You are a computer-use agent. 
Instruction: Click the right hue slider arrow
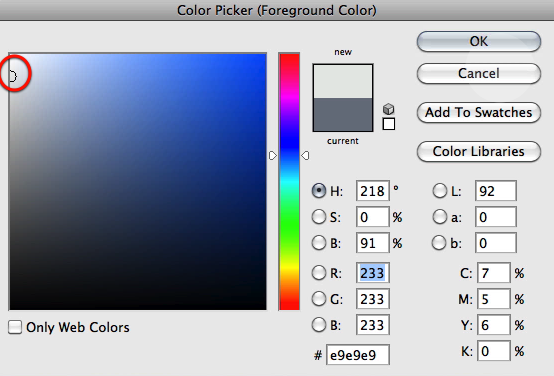point(305,155)
